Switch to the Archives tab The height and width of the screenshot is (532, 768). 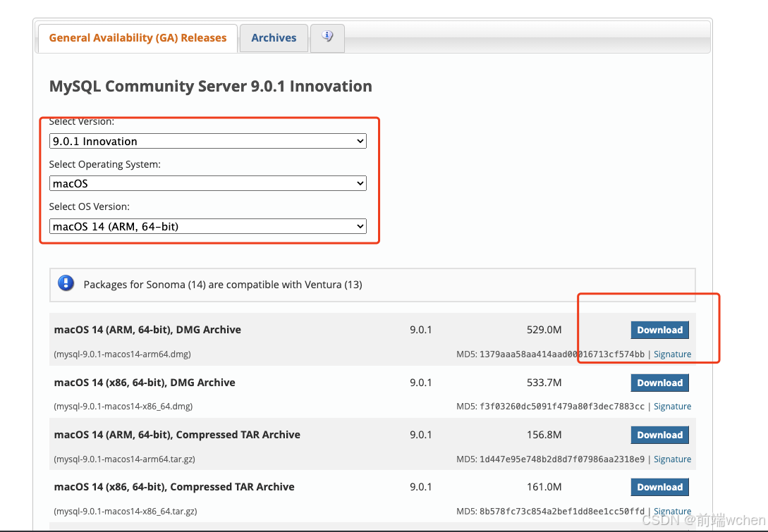click(x=274, y=37)
